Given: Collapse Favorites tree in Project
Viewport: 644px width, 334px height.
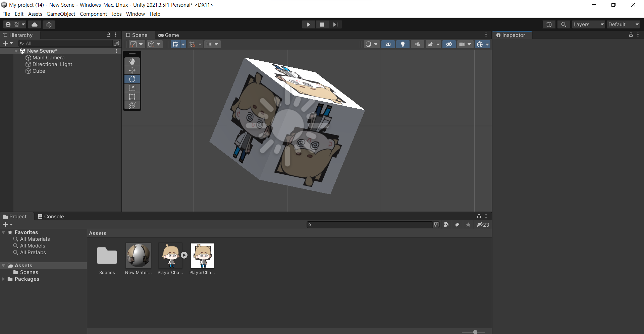Looking at the screenshot, I should pos(3,232).
